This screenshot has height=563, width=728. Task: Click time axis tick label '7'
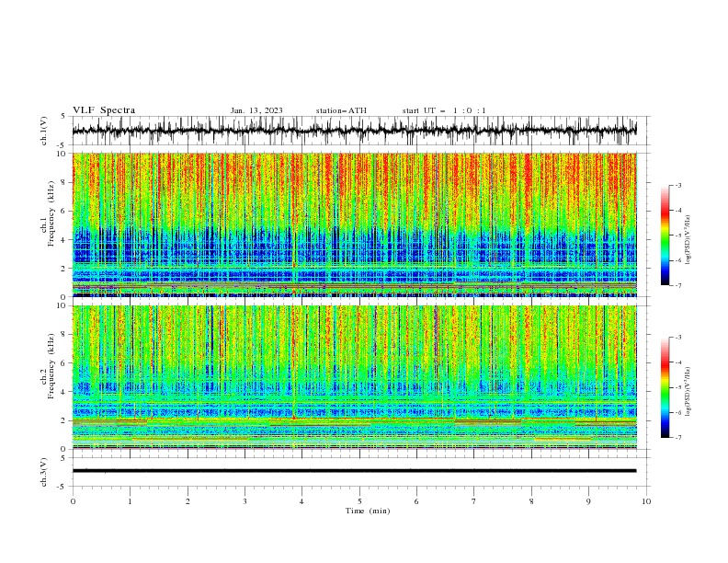[474, 501]
